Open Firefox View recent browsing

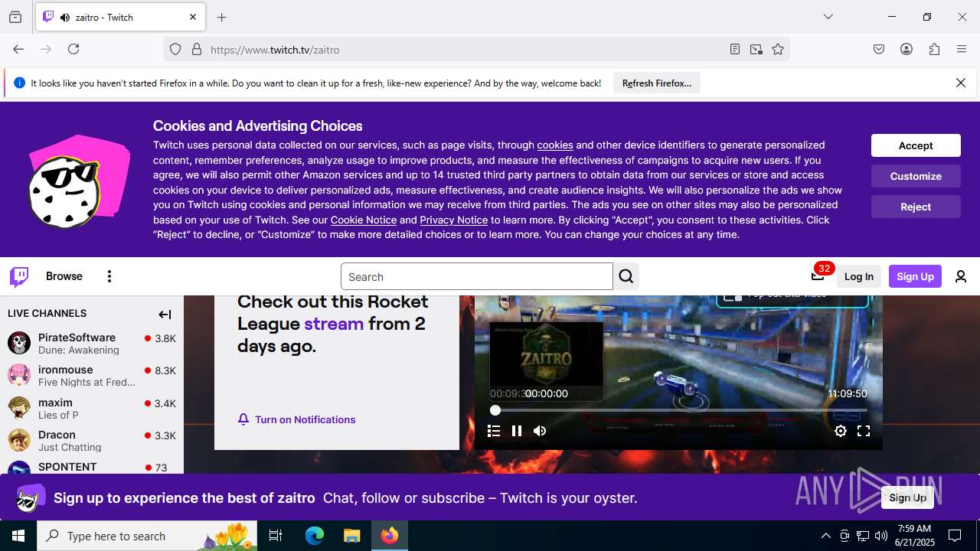pyautogui.click(x=15, y=17)
